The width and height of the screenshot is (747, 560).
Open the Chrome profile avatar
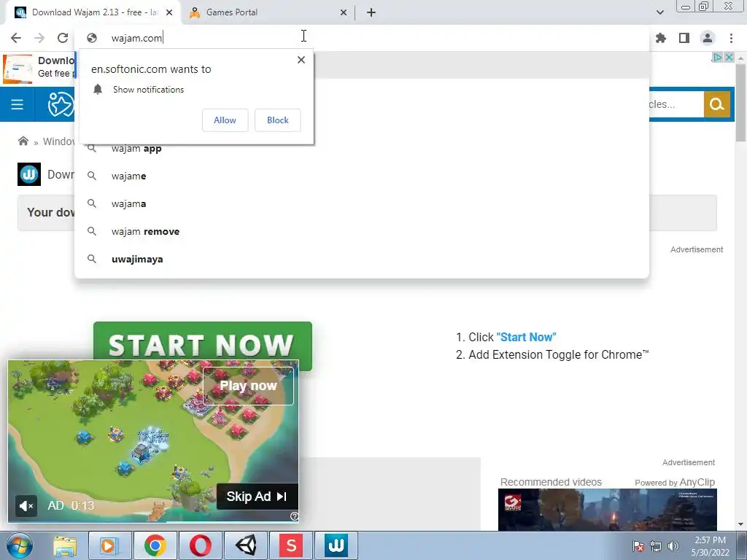click(708, 38)
